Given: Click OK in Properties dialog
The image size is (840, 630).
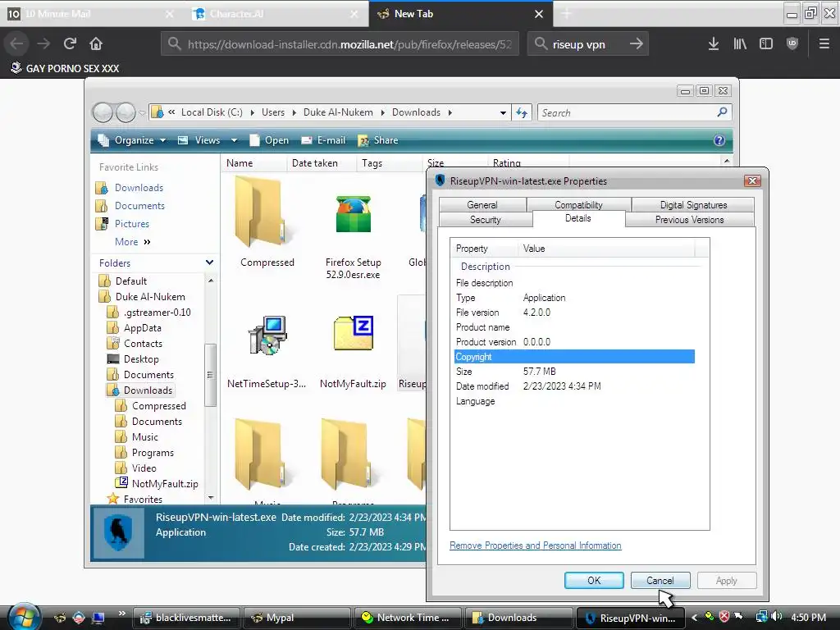Looking at the screenshot, I should [x=594, y=581].
